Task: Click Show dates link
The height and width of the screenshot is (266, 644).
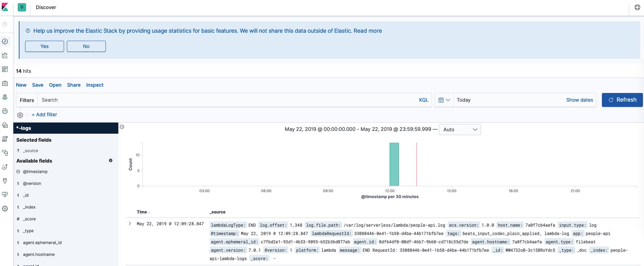Action: click(x=580, y=100)
